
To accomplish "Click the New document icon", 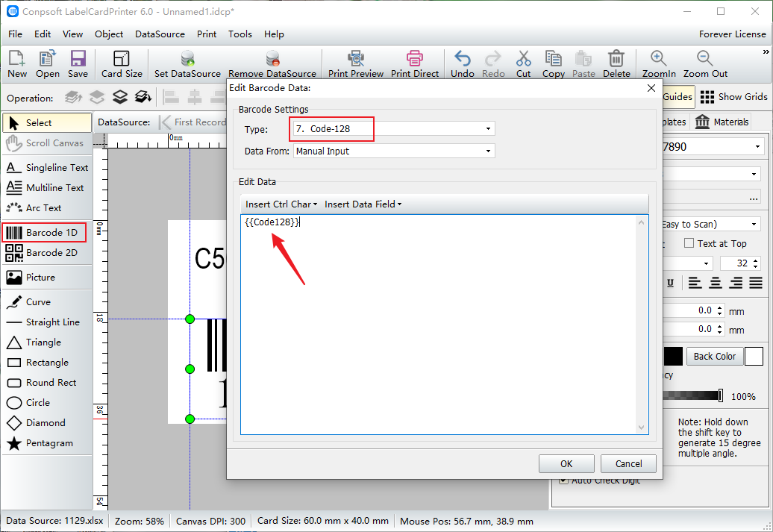I will click(16, 64).
